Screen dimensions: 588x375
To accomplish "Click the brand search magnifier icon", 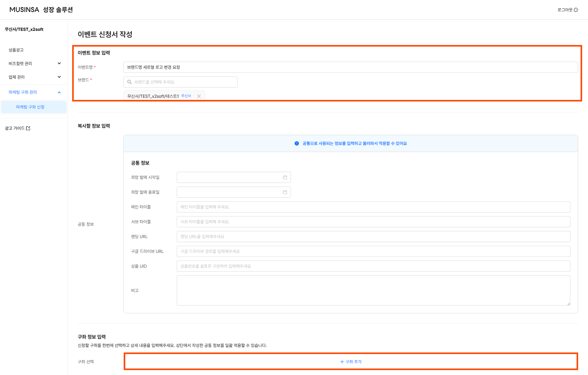I will [130, 82].
